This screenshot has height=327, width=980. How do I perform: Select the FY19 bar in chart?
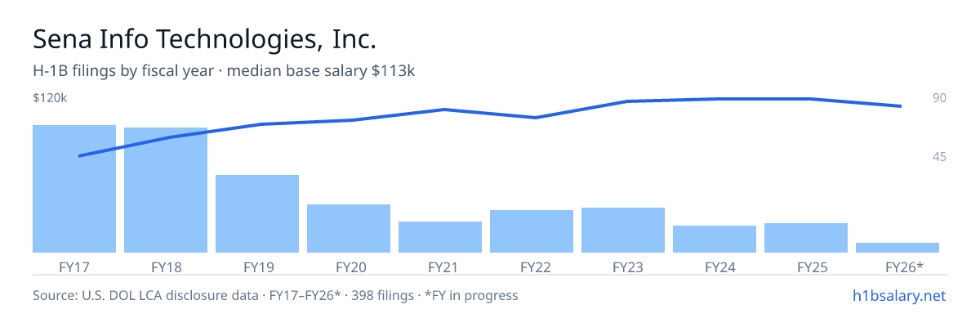pos(257,213)
